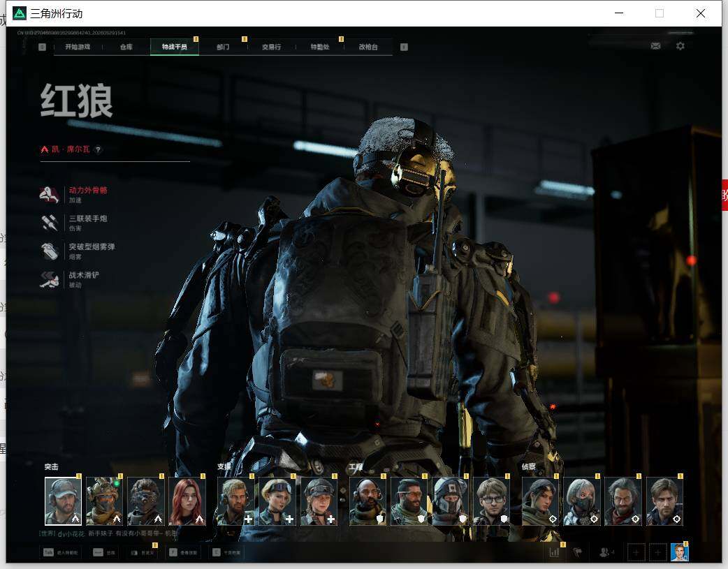Minimize the 三角洲行动 window
Image resolution: width=728 pixels, height=569 pixels.
[x=619, y=13]
